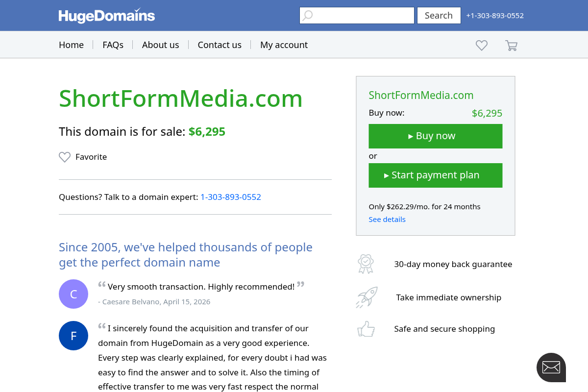Click the purple C reviewer avatar
The image size is (588, 392).
73,294
